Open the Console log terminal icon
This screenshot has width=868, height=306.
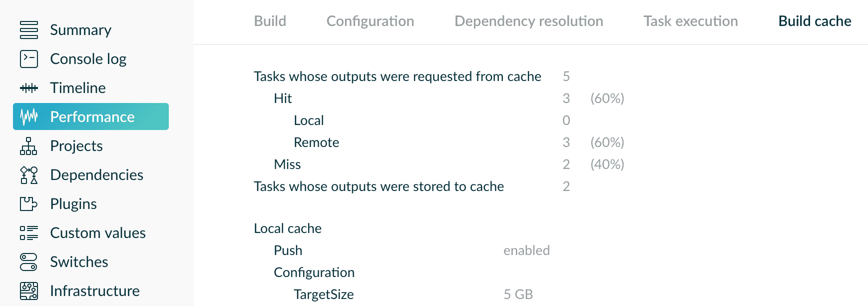[29, 59]
